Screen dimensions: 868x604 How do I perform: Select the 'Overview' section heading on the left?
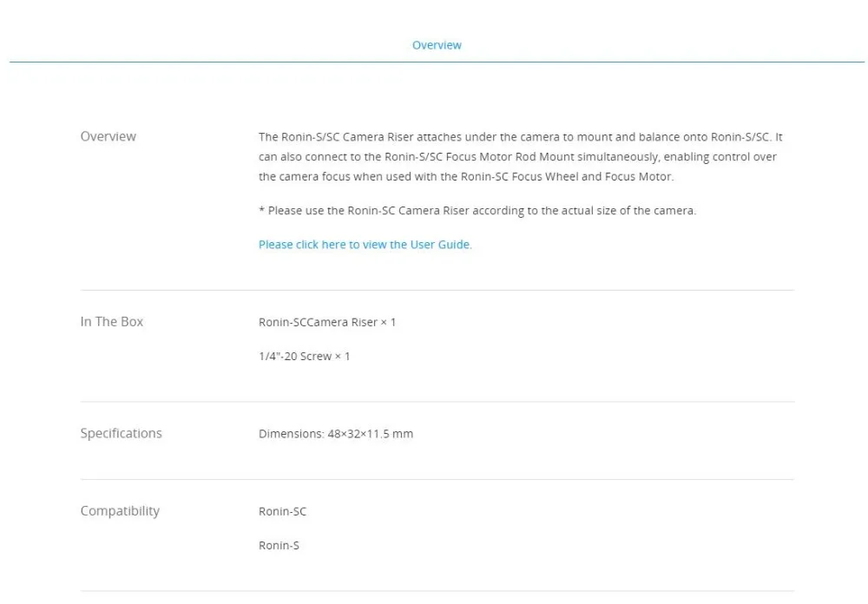tap(108, 136)
